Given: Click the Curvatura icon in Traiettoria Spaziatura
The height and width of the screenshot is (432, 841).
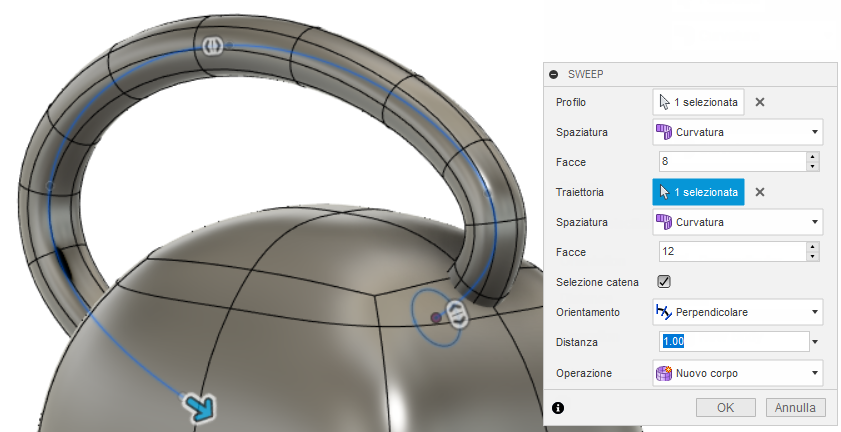Looking at the screenshot, I should coord(664,222).
